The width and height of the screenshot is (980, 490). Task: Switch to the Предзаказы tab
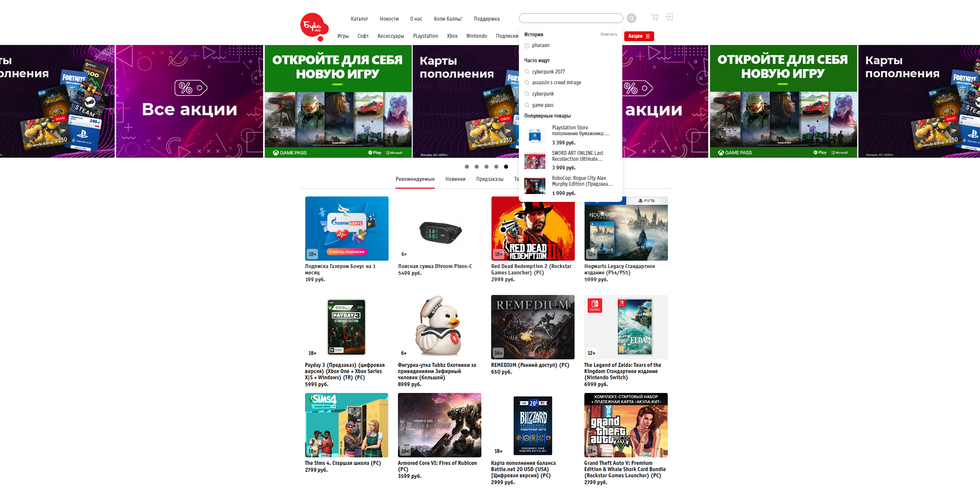pos(490,179)
